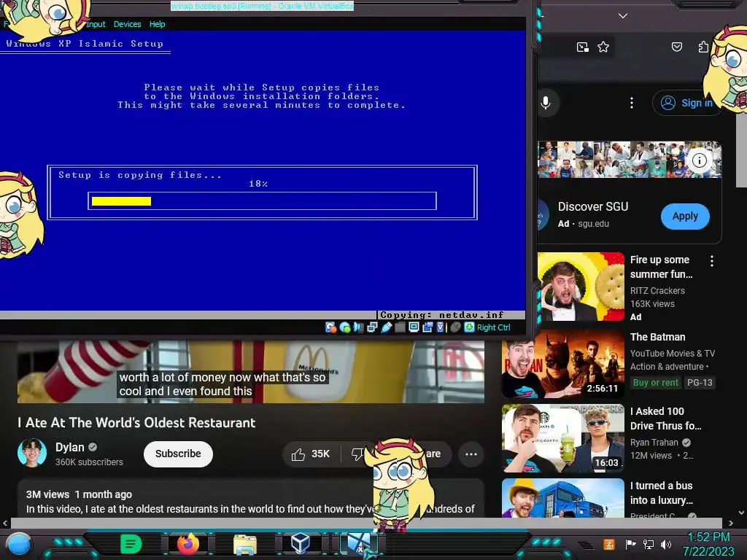Click the Right Ctrl host key label
Viewport: 747px width, 560px height.
tap(494, 327)
